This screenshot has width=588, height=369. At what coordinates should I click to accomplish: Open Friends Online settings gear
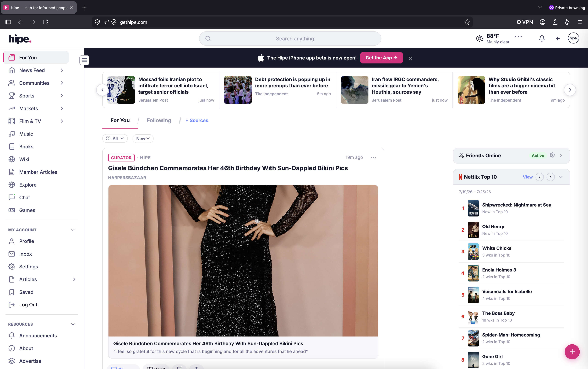[552, 155]
